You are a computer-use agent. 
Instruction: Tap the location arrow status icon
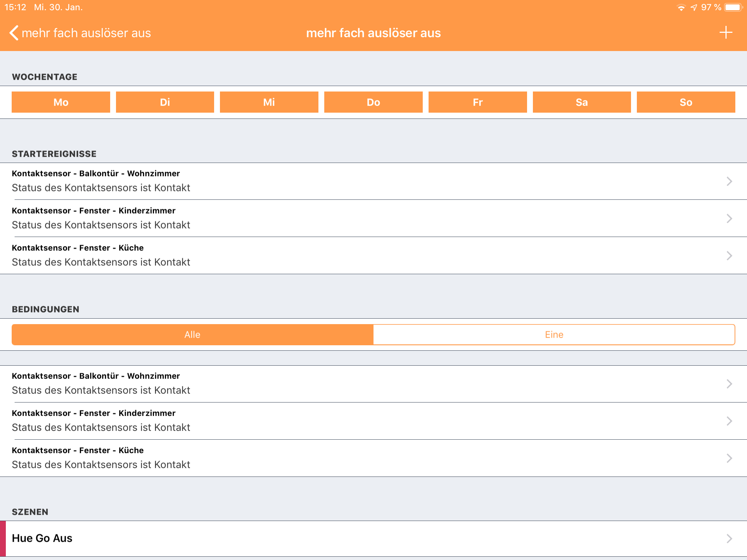[x=694, y=8]
